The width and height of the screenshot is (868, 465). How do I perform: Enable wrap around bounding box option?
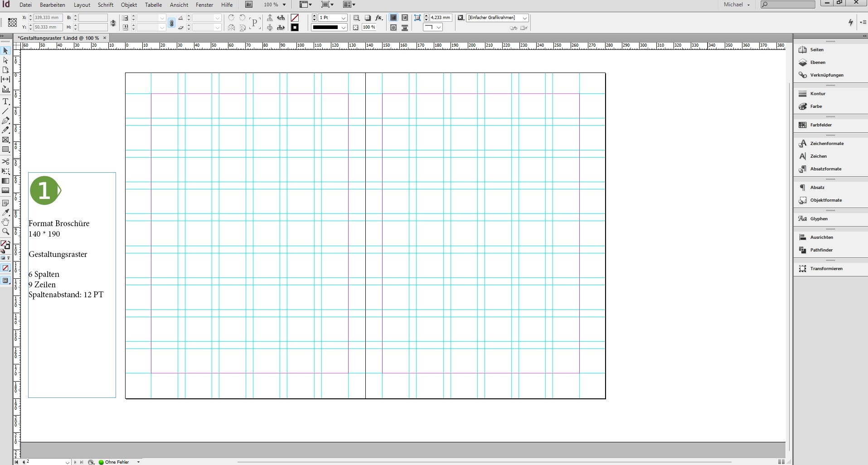tap(405, 18)
